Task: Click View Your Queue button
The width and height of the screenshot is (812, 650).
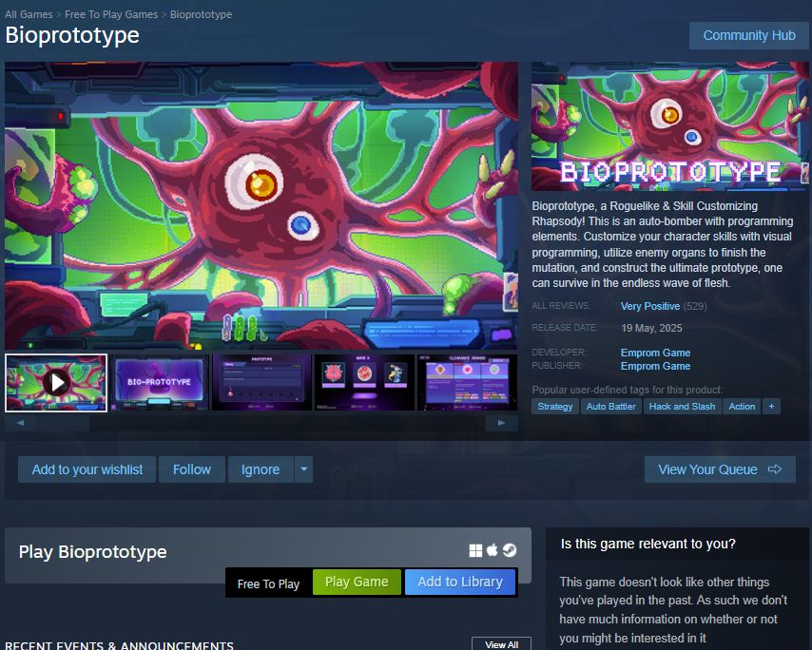Action: pyautogui.click(x=720, y=469)
